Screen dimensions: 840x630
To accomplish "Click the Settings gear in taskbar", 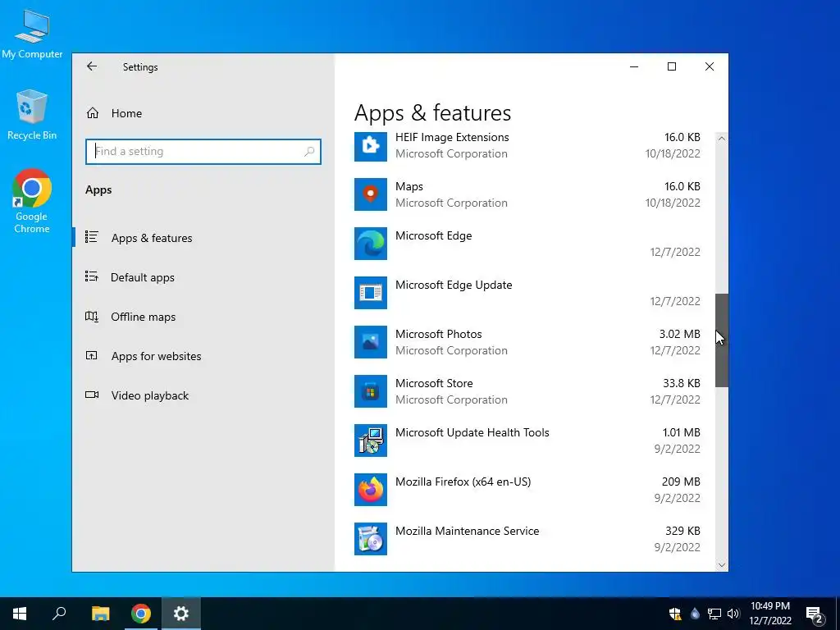I will tap(181, 614).
